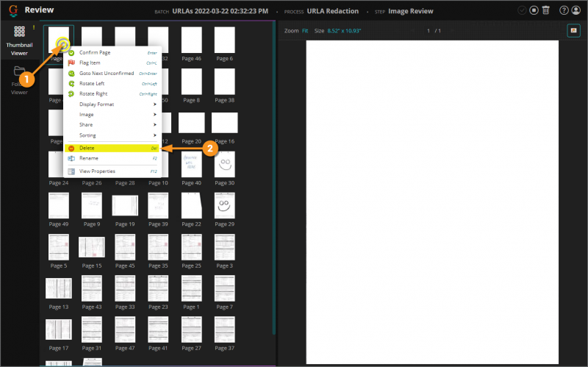
Task: Click the trash can icon in header
Action: [x=546, y=10]
